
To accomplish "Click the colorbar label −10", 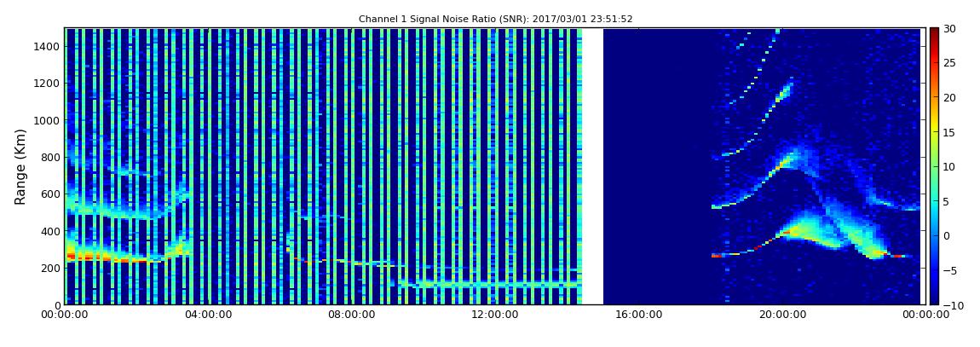I will pyautogui.click(x=952, y=304).
